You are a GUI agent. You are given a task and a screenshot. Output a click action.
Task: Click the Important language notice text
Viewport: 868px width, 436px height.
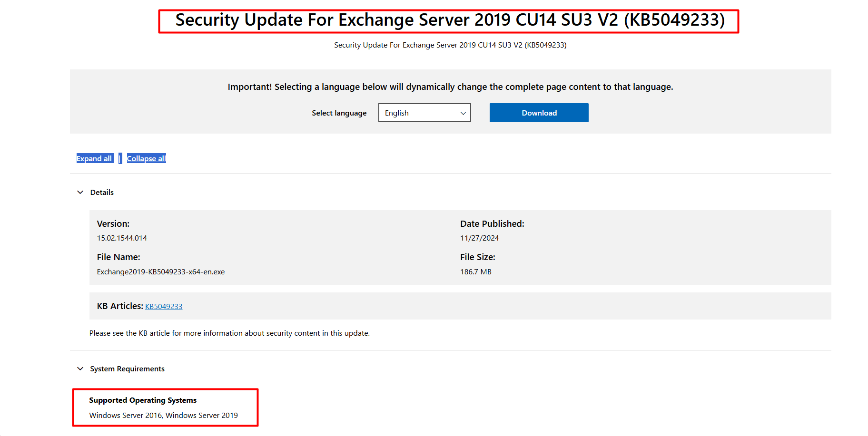[x=450, y=87]
